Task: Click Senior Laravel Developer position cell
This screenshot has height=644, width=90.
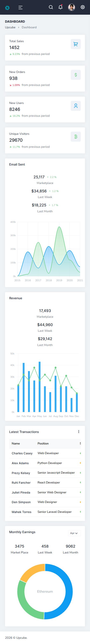Action: (54, 512)
